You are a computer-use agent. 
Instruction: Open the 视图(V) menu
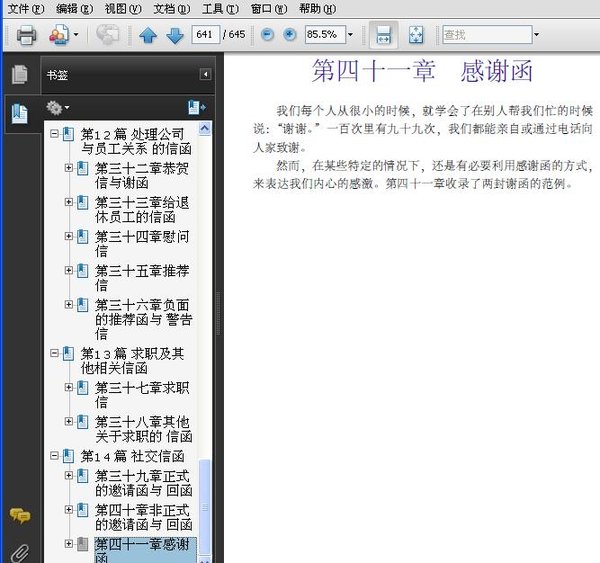coord(123,8)
